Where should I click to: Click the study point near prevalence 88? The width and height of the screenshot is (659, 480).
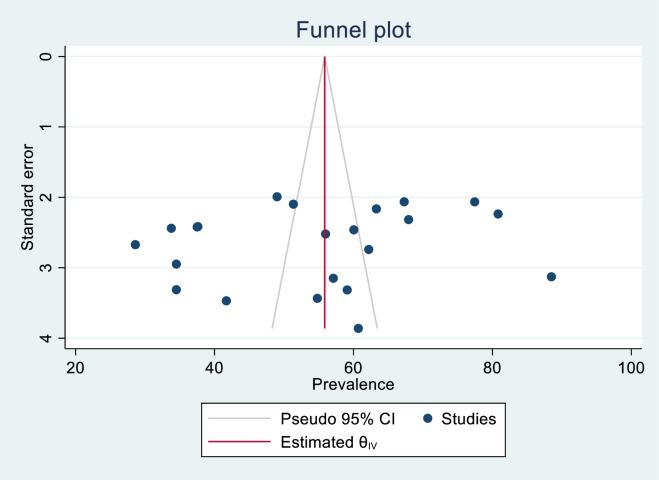coord(551,277)
